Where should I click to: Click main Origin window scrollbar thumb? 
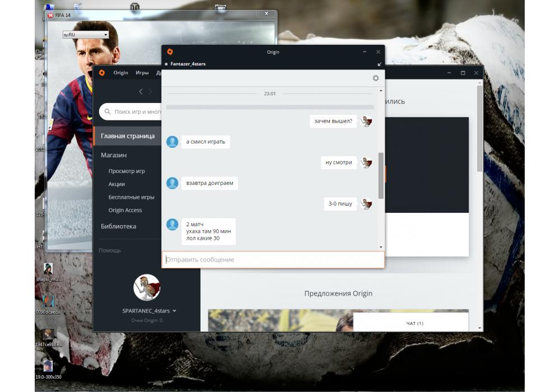479,128
